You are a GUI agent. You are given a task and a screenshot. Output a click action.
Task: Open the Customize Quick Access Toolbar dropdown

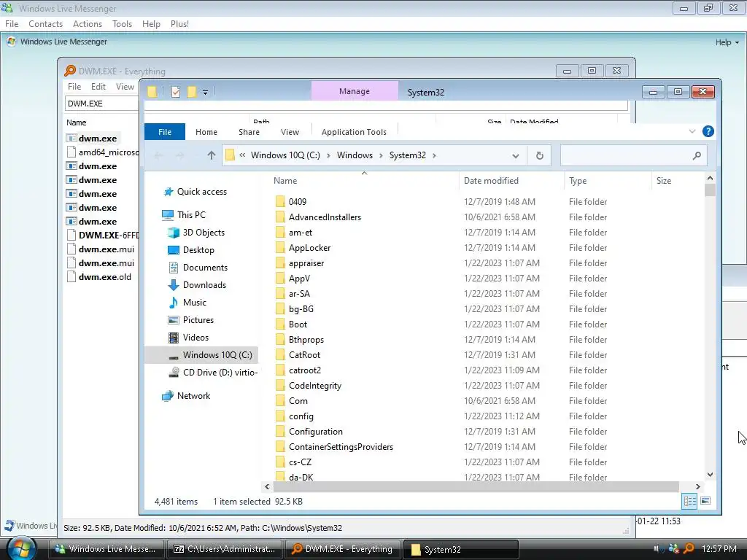205,92
